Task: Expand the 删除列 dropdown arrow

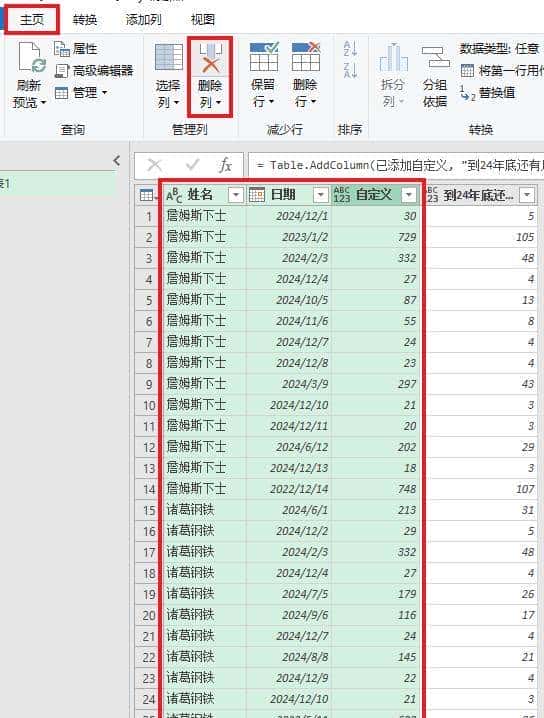Action: pos(218,103)
